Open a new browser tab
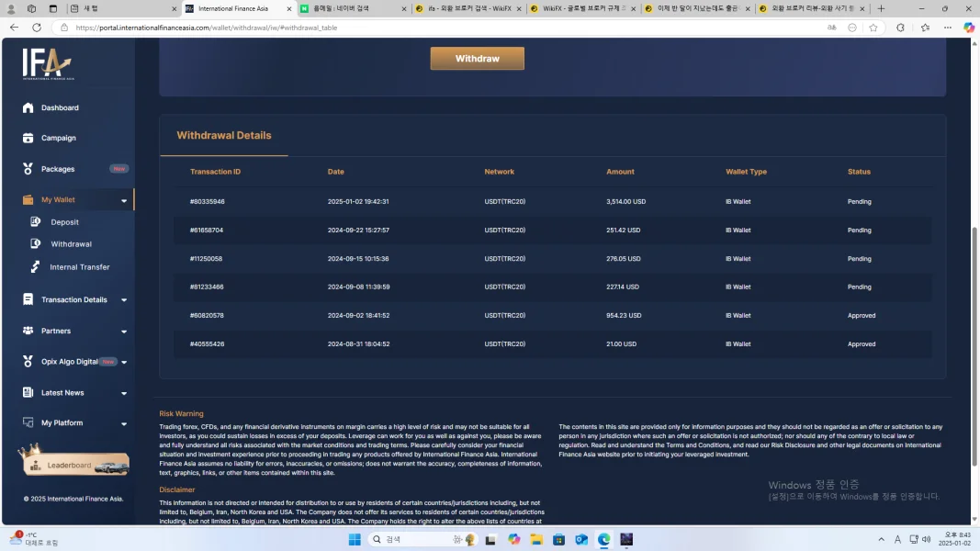Viewport: 980px width, 551px height. (881, 9)
